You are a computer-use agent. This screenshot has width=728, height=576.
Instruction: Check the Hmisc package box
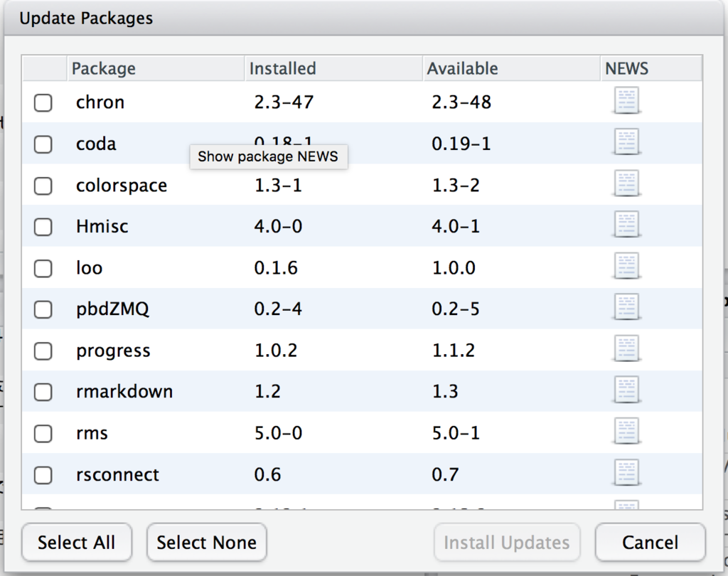tap(43, 227)
